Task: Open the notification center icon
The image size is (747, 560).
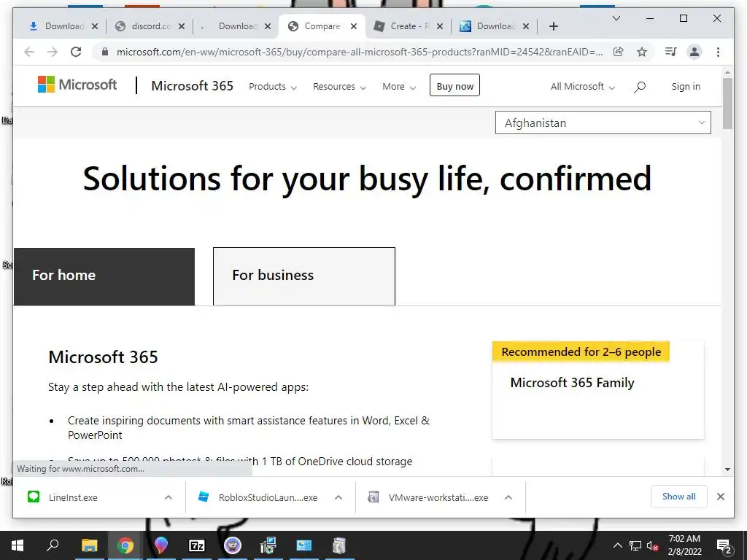Action: pos(724,545)
